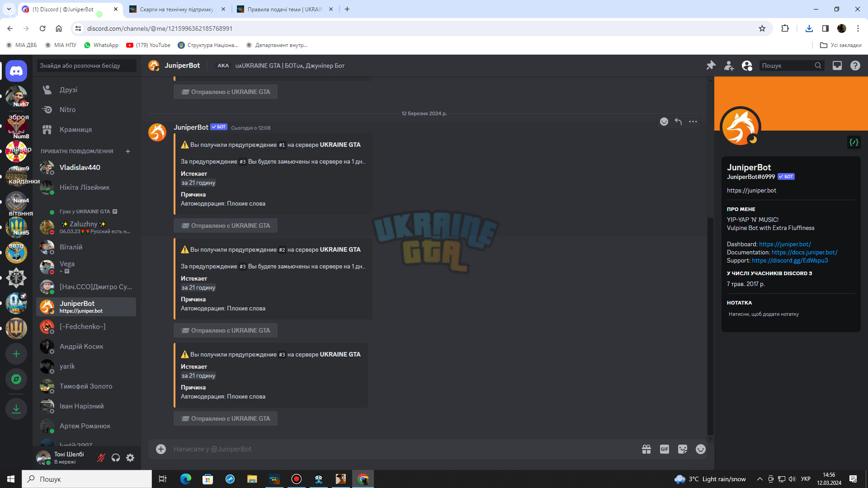Click JuniperBot avatar in the profile panel
Image resolution: width=868 pixels, height=488 pixels.
(740, 127)
